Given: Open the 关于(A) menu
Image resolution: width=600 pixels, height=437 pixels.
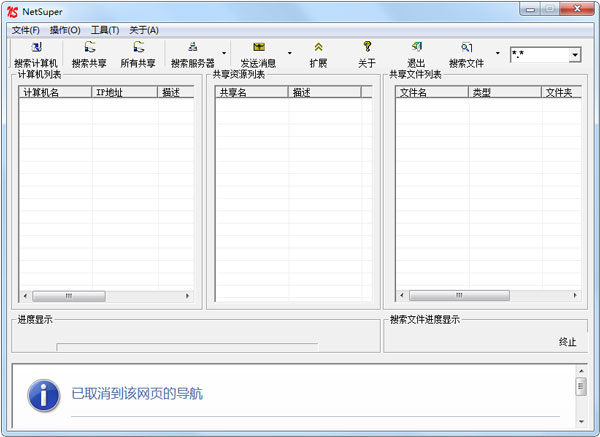Looking at the screenshot, I should pyautogui.click(x=144, y=30).
